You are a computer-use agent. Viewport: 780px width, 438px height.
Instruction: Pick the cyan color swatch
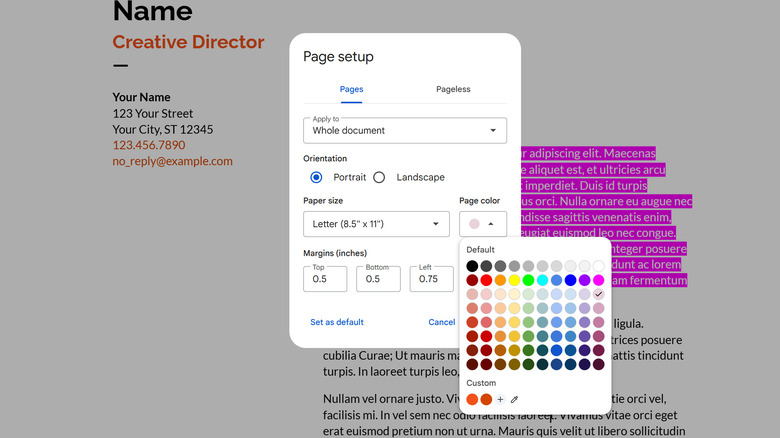[x=542, y=280]
